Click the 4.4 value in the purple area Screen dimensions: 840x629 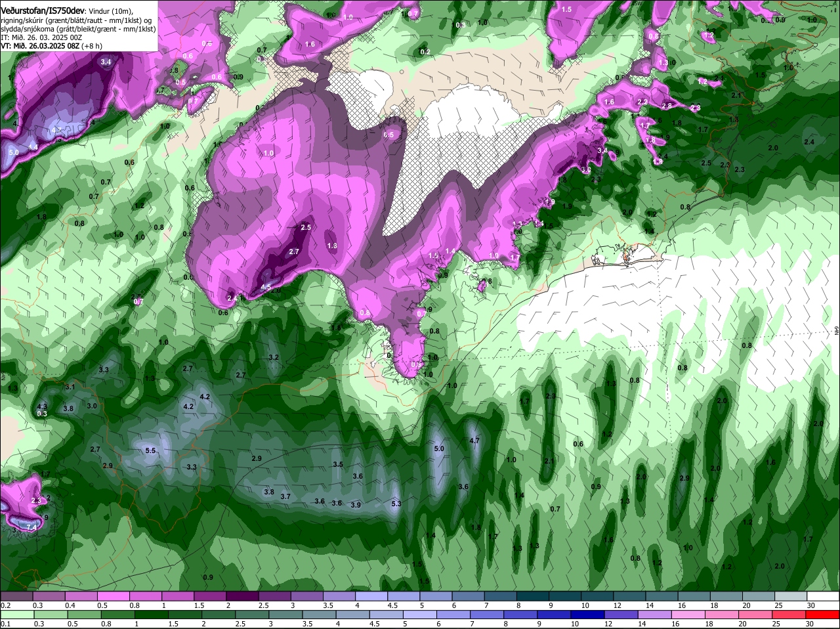(x=33, y=147)
